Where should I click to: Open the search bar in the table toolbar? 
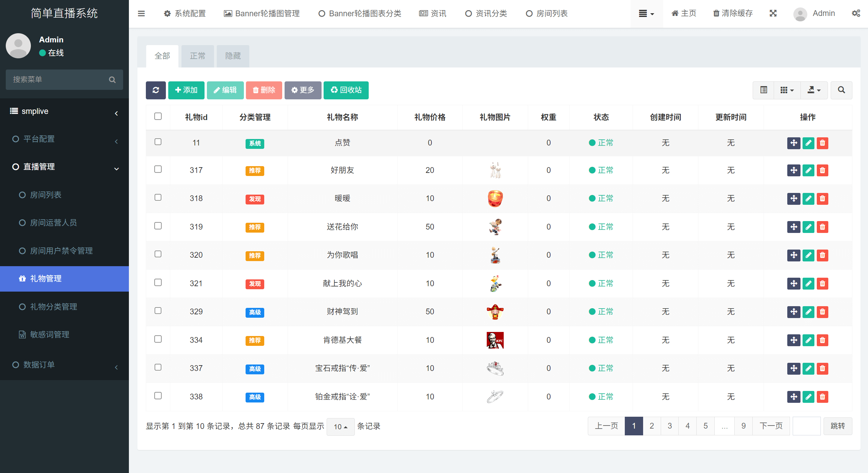[x=842, y=90]
